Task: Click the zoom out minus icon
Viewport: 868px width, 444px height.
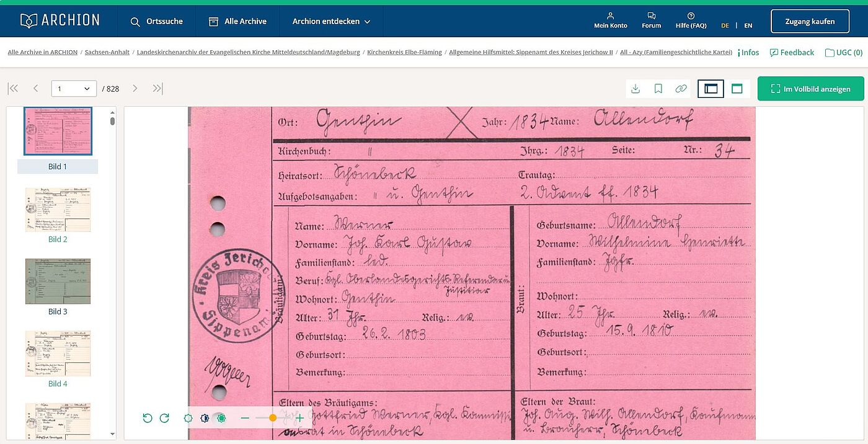Action: [x=245, y=418]
